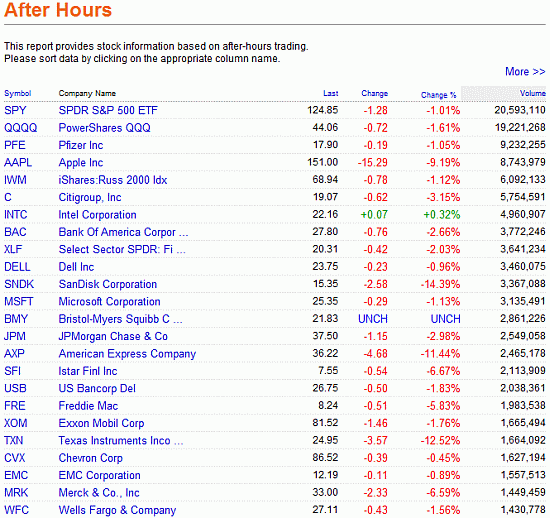
Task: Open Wells Fargo & Company link
Action: point(117,510)
